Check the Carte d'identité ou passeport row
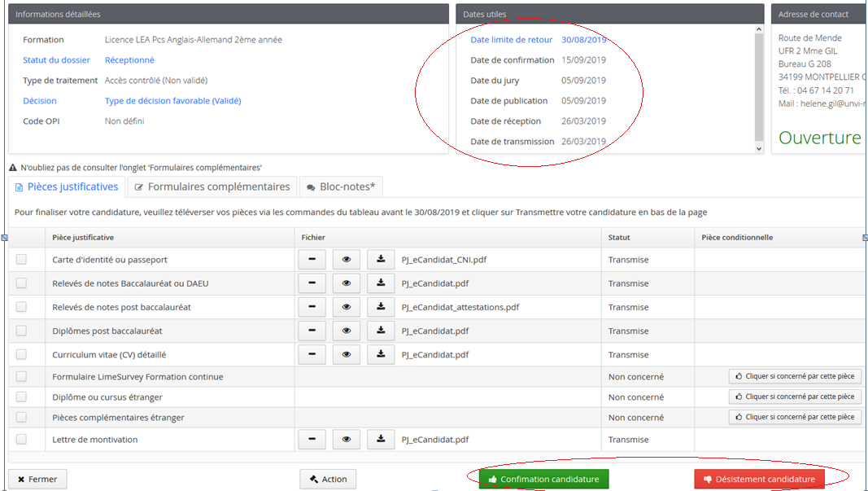 click(21, 260)
